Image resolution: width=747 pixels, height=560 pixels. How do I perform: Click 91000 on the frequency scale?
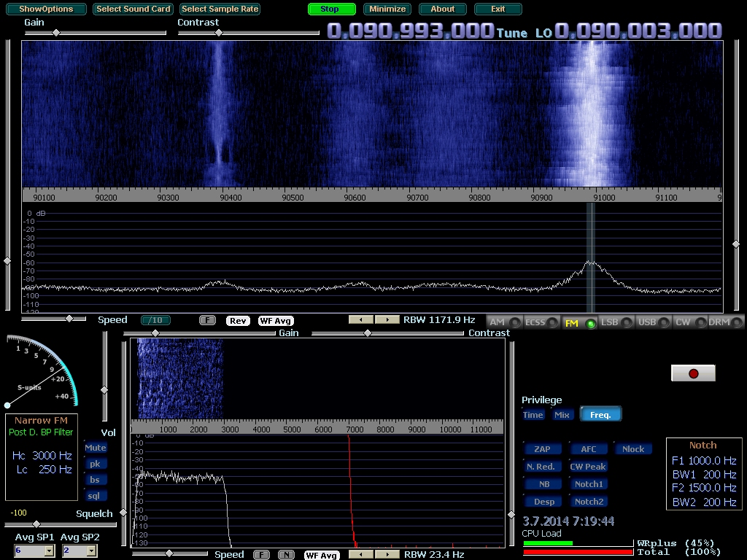coord(604,198)
